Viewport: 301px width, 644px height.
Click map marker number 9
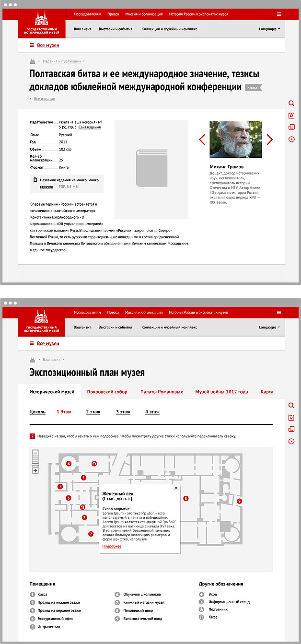click(239, 501)
